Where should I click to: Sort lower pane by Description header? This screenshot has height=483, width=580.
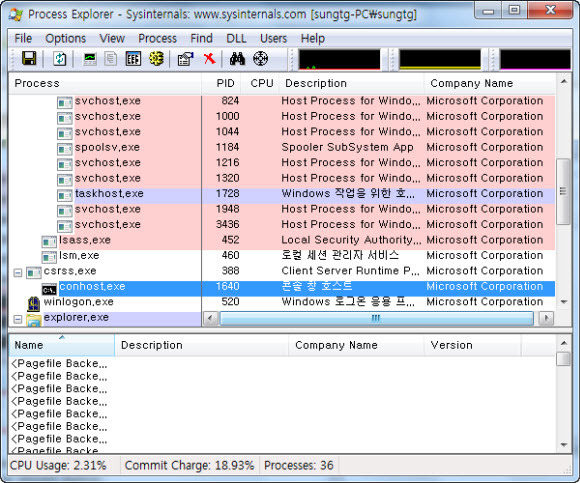202,345
